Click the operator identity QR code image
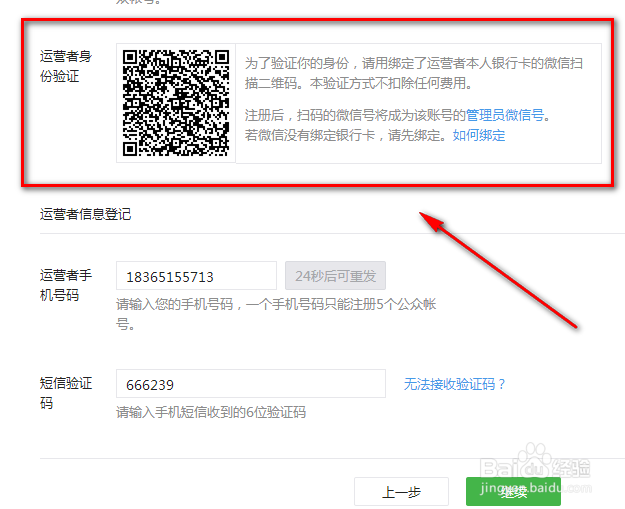 [176, 103]
